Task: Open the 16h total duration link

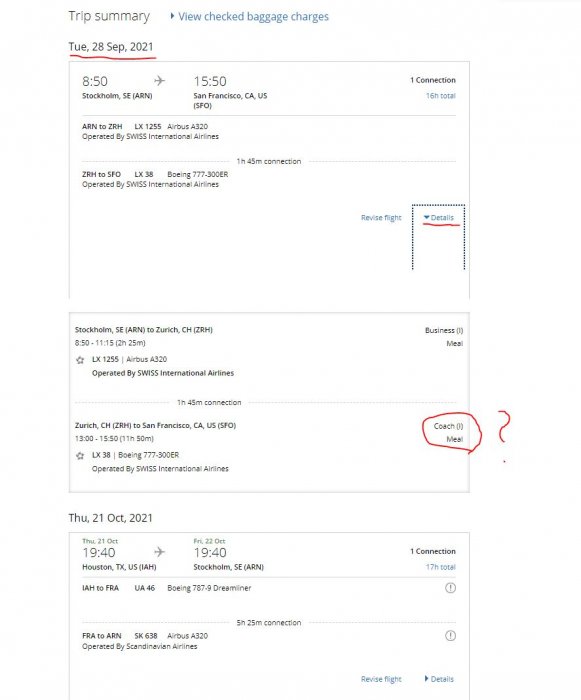Action: point(440,96)
